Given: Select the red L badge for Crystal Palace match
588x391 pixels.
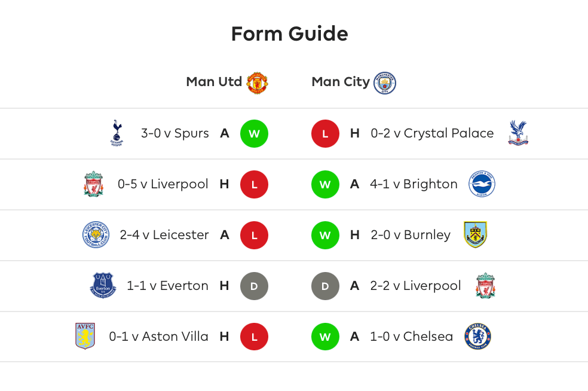Looking at the screenshot, I should (x=325, y=133).
